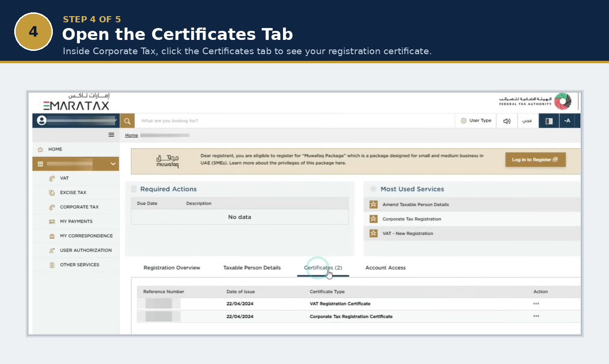609x364 pixels.
Task: Toggle the hamburger sidebar menu icon
Action: pyautogui.click(x=111, y=135)
